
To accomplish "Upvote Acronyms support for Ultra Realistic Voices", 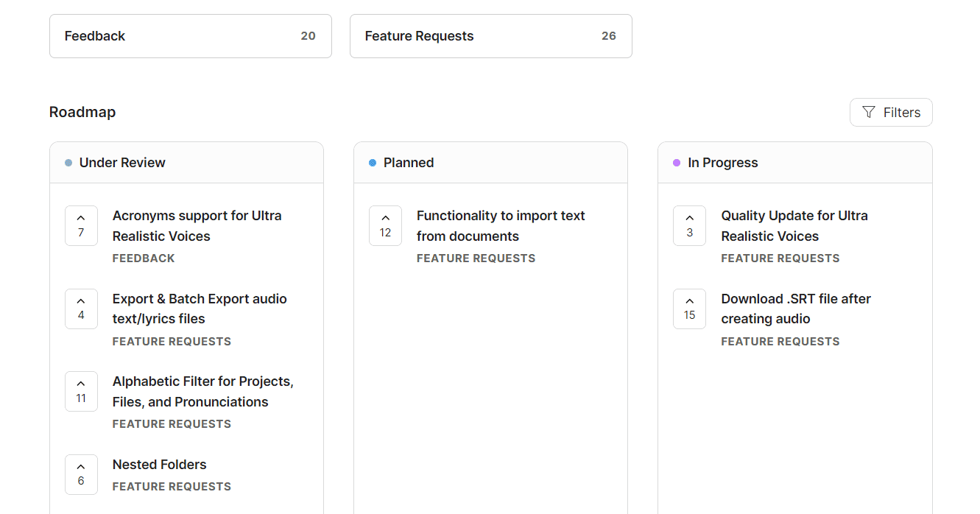I will coord(81,225).
